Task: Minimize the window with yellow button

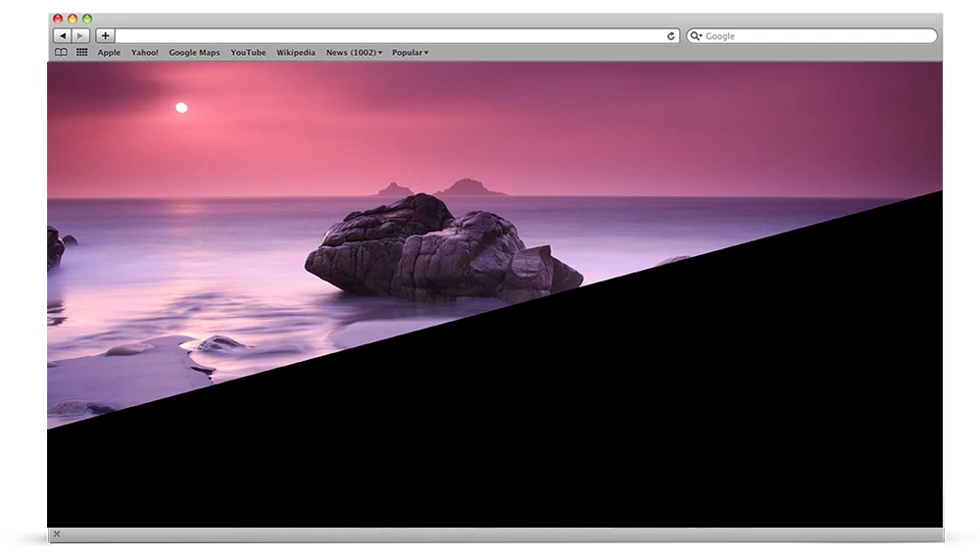Action: (x=73, y=19)
